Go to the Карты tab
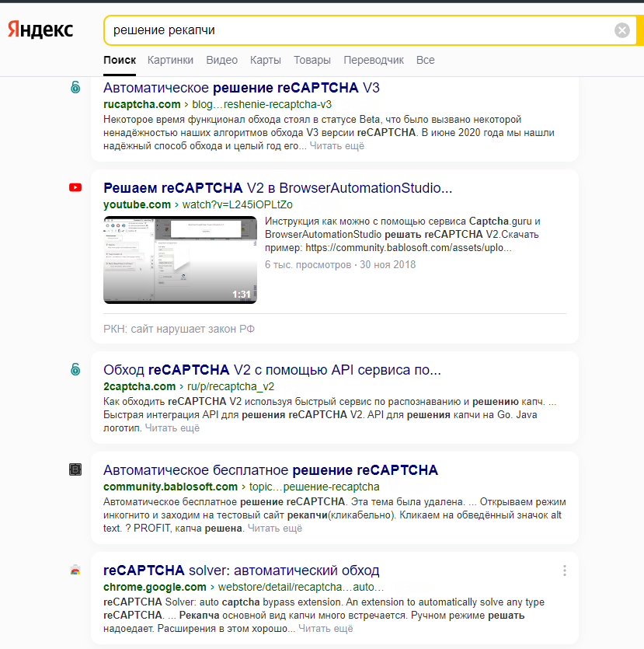 [266, 60]
